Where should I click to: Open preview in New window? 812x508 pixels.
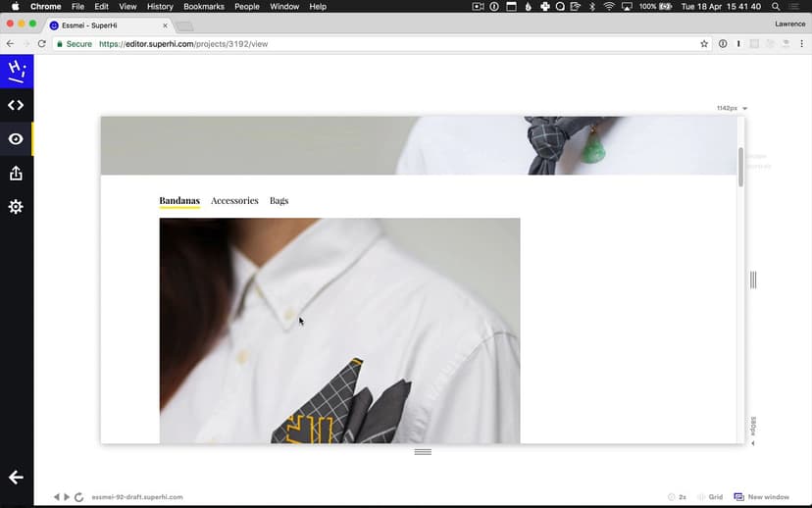[762, 497]
